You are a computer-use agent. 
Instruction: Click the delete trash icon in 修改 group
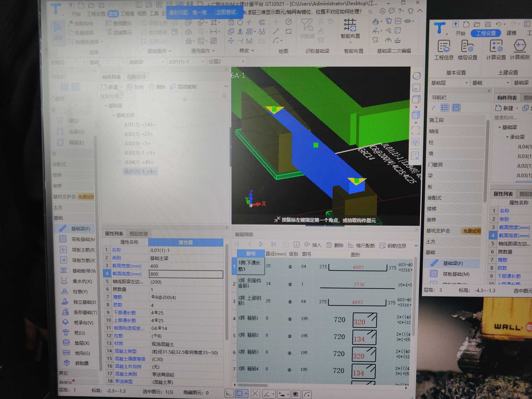pyautogui.click(x=231, y=22)
